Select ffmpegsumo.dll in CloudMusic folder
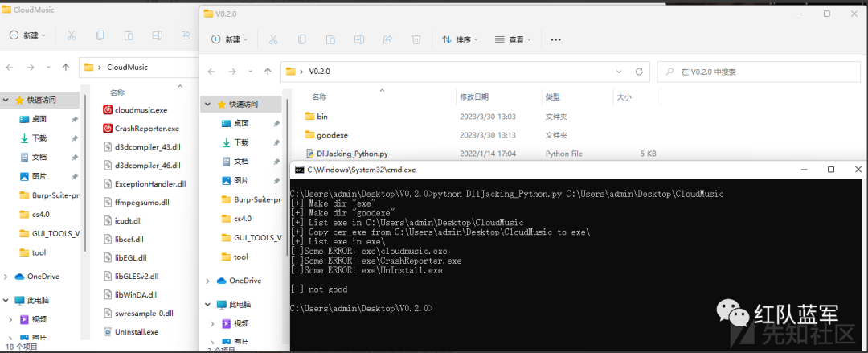Image resolution: width=868 pixels, height=353 pixels. 137,203
